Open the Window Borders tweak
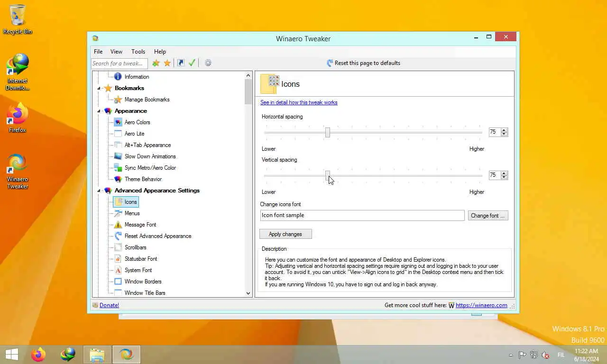The height and width of the screenshot is (364, 607). [143, 282]
